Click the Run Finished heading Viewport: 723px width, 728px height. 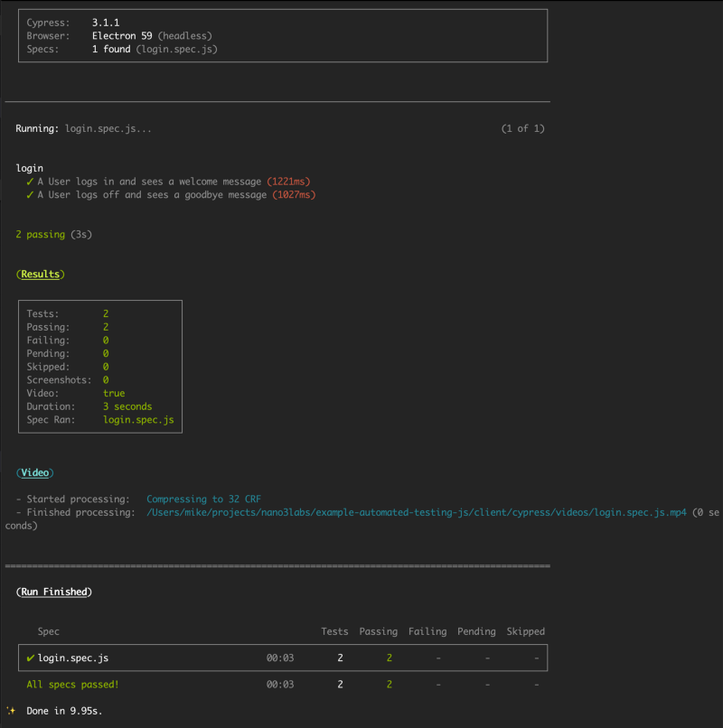(54, 593)
